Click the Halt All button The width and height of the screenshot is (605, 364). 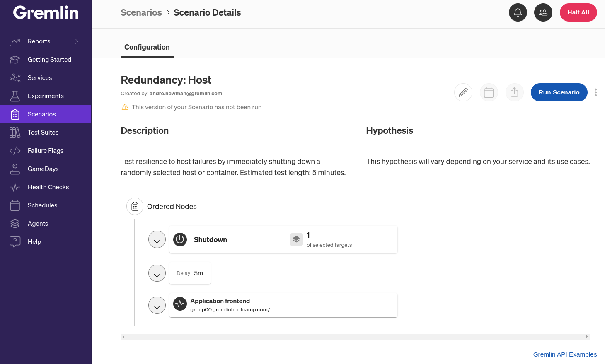(x=578, y=12)
